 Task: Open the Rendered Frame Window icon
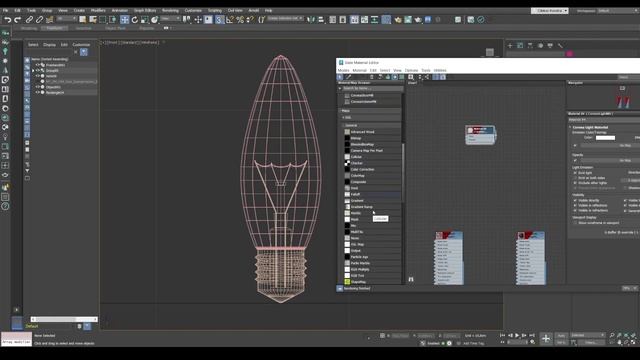click(x=408, y=20)
